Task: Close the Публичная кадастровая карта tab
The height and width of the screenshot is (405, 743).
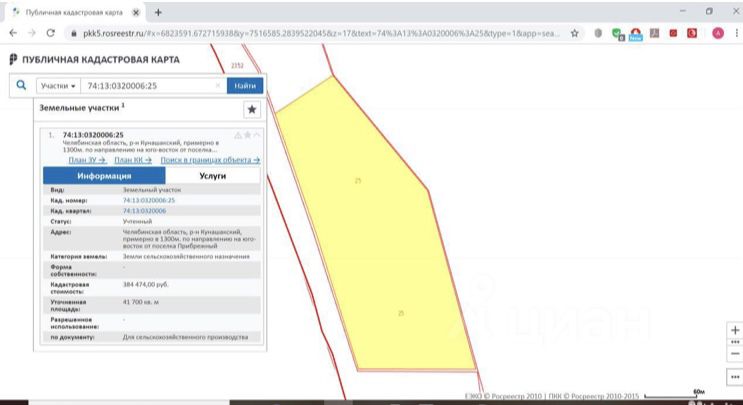Action: pyautogui.click(x=136, y=12)
